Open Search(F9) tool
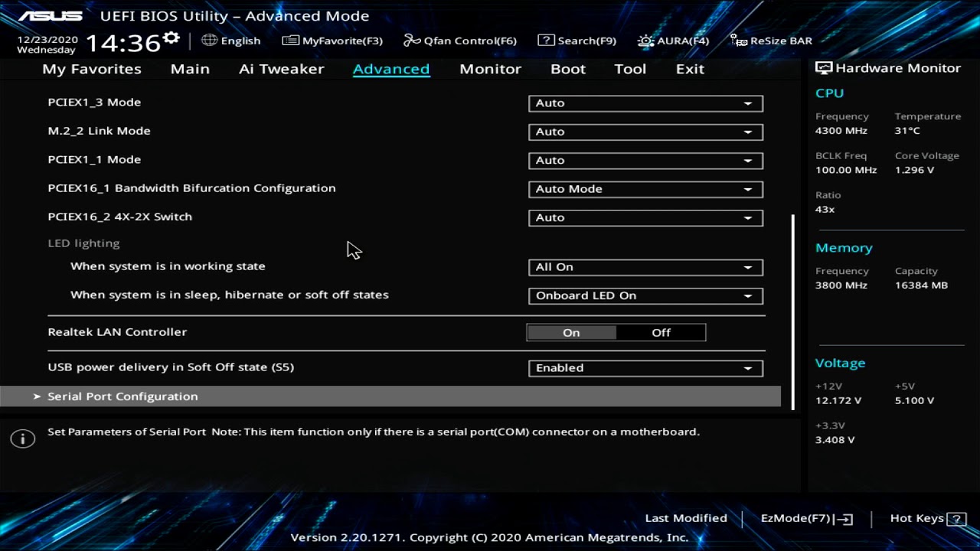 click(577, 41)
